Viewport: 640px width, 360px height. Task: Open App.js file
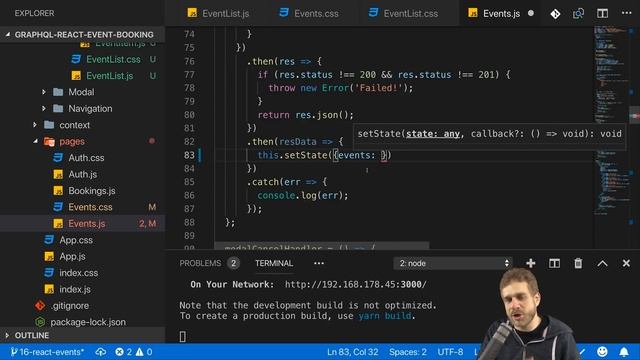click(x=72, y=256)
